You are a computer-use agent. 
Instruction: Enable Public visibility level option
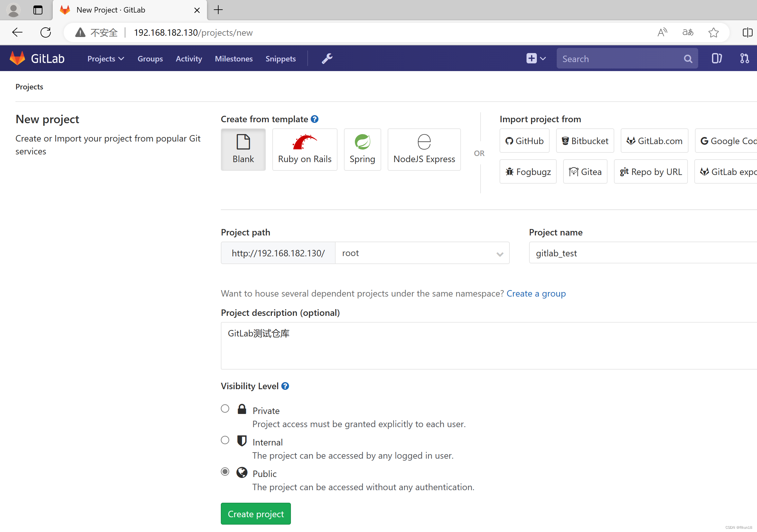[x=224, y=472]
